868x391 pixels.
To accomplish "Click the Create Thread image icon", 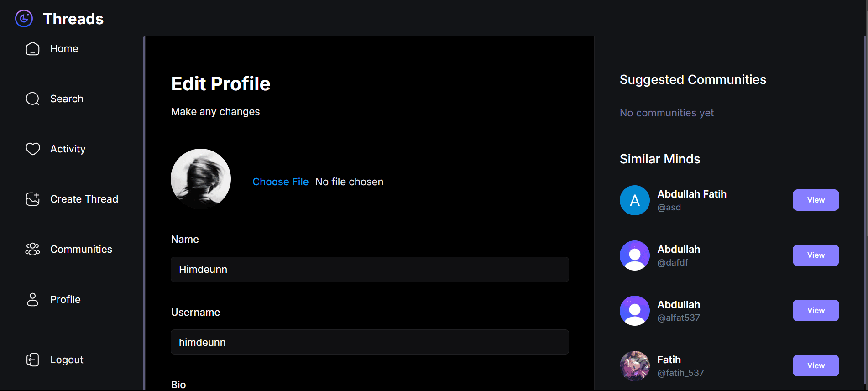I will pyautogui.click(x=32, y=199).
